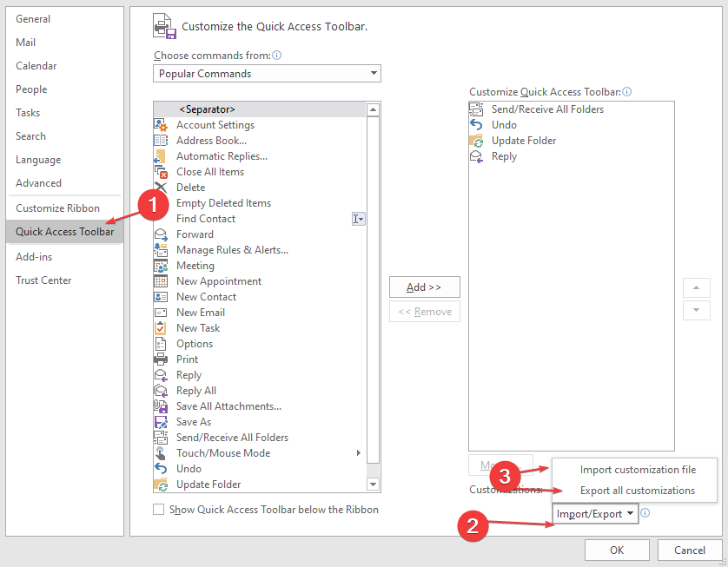Screen dimensions: 728x567
Task: Select Reply in the toolbar items list
Action: point(571,156)
